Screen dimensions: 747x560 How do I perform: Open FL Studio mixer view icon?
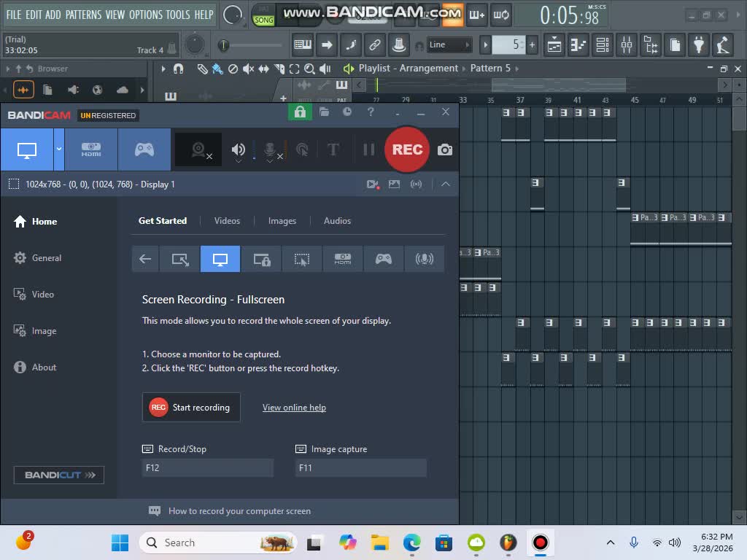point(627,44)
